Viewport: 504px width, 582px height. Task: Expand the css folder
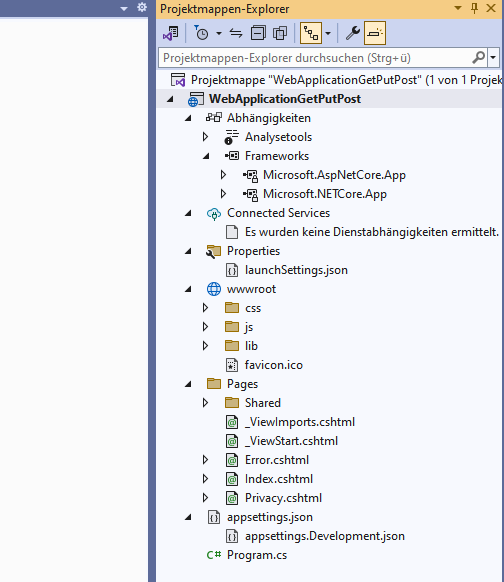coord(205,308)
